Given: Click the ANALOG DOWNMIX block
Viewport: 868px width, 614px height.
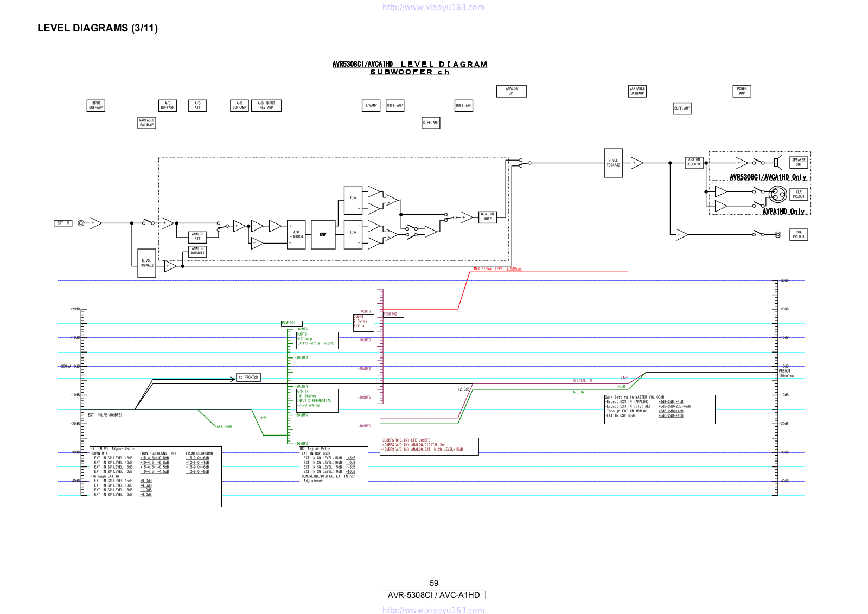Looking at the screenshot, I should coord(197,251).
